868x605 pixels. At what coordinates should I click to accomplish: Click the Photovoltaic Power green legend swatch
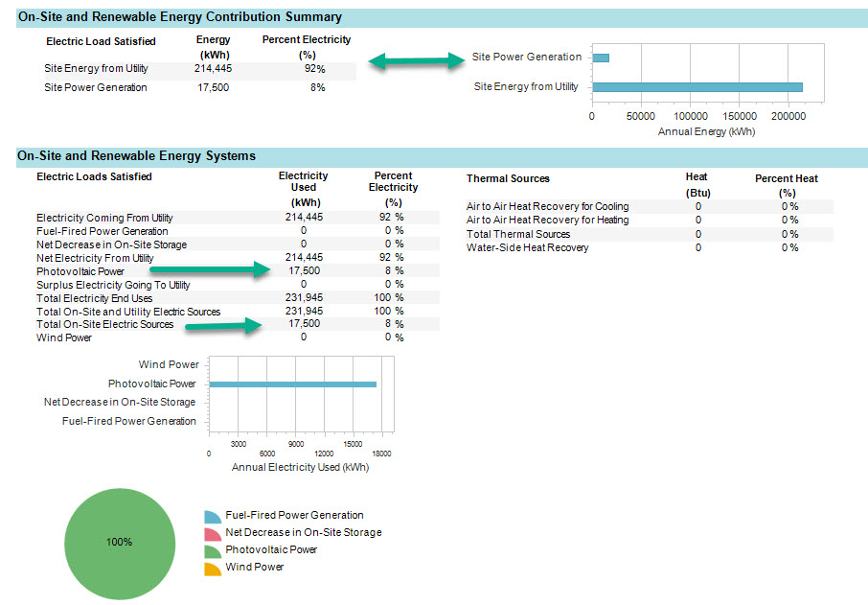(213, 551)
